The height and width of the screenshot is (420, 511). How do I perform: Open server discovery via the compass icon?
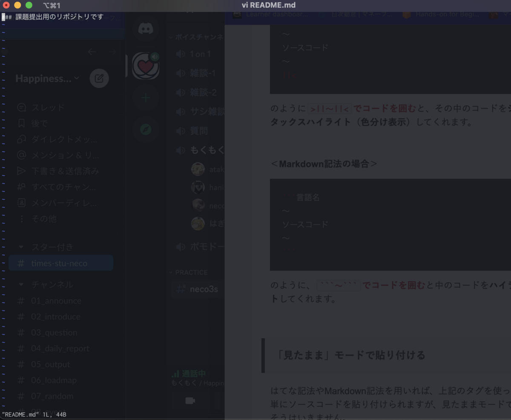click(x=146, y=129)
